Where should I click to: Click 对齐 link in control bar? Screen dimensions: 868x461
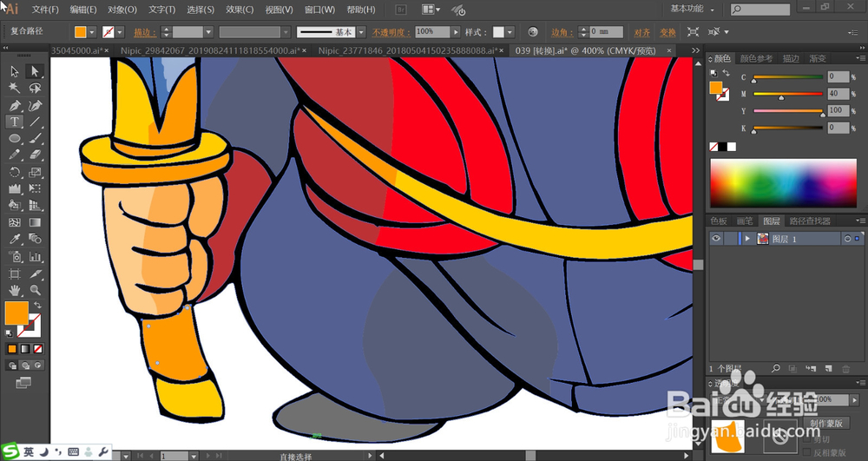point(642,33)
